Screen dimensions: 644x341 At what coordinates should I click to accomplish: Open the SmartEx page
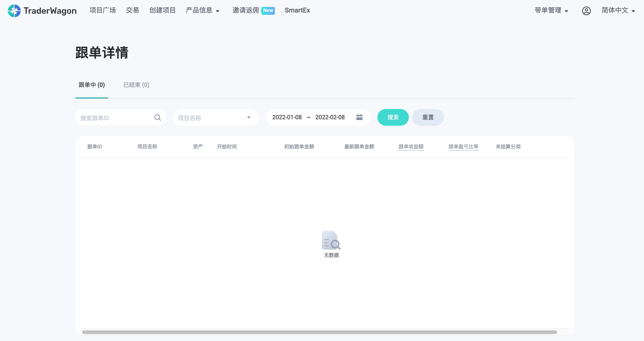(297, 10)
